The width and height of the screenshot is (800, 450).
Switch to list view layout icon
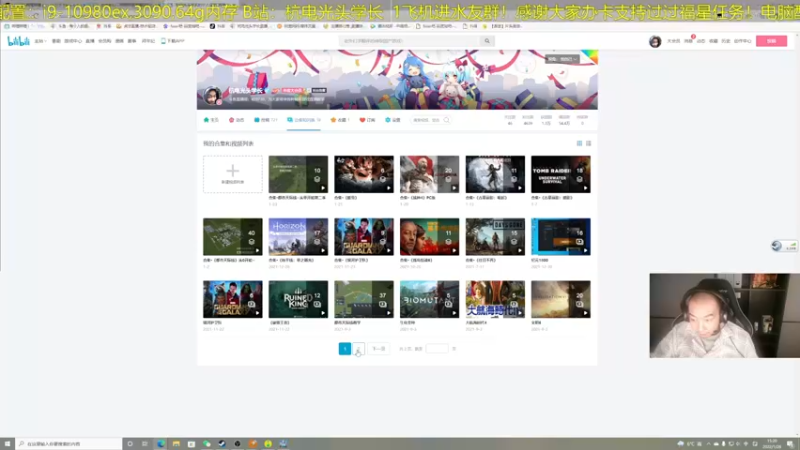coord(588,143)
